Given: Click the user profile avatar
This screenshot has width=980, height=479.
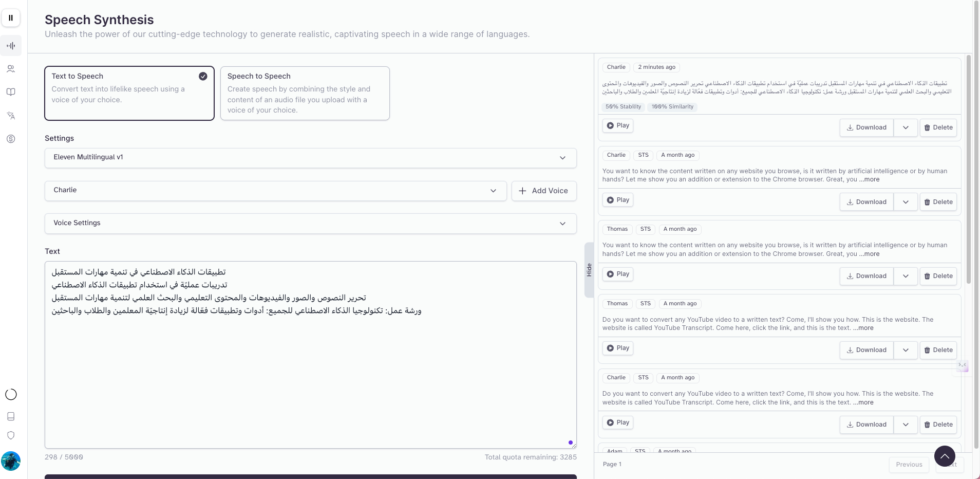Looking at the screenshot, I should coord(11,461).
